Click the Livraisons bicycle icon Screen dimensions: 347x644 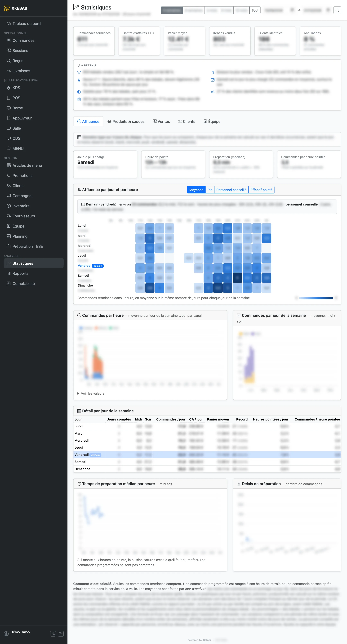coord(9,71)
